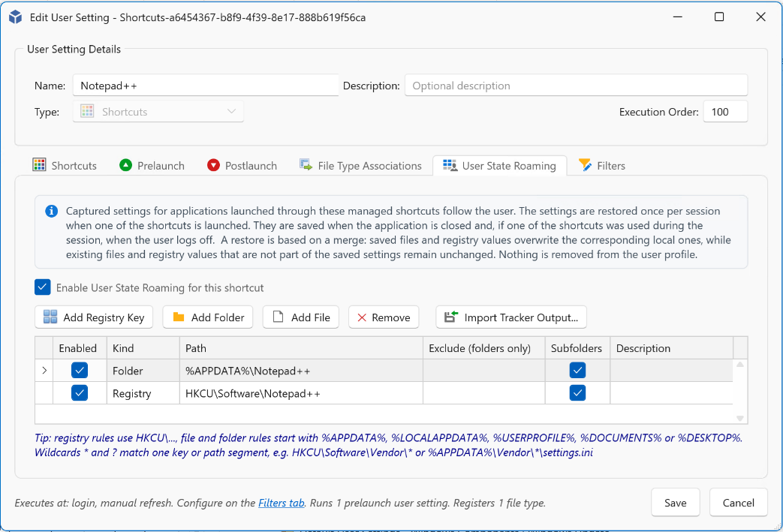This screenshot has width=783, height=532.
Task: Click Add Registry Key button
Action: point(94,317)
